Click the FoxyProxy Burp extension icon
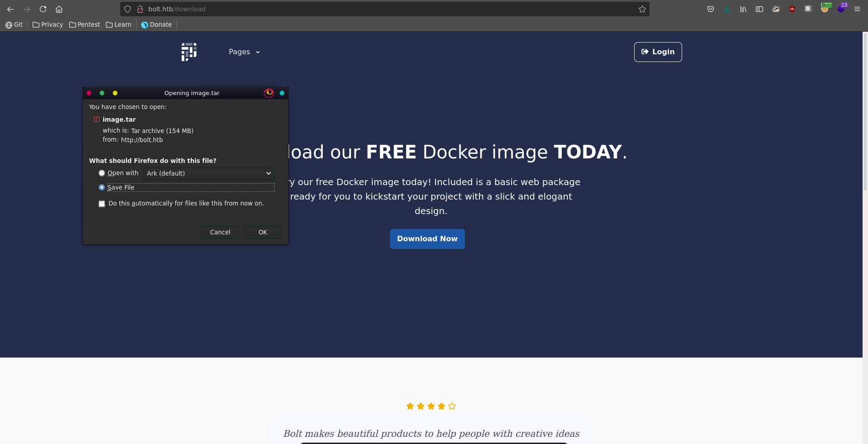The height and width of the screenshot is (444, 868). click(825, 9)
